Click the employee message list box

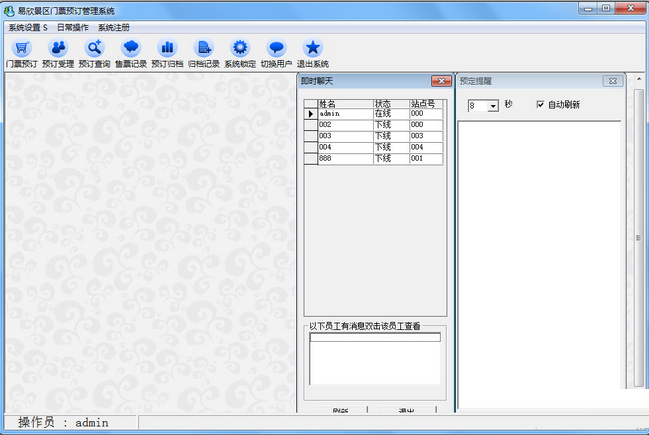tap(375, 360)
